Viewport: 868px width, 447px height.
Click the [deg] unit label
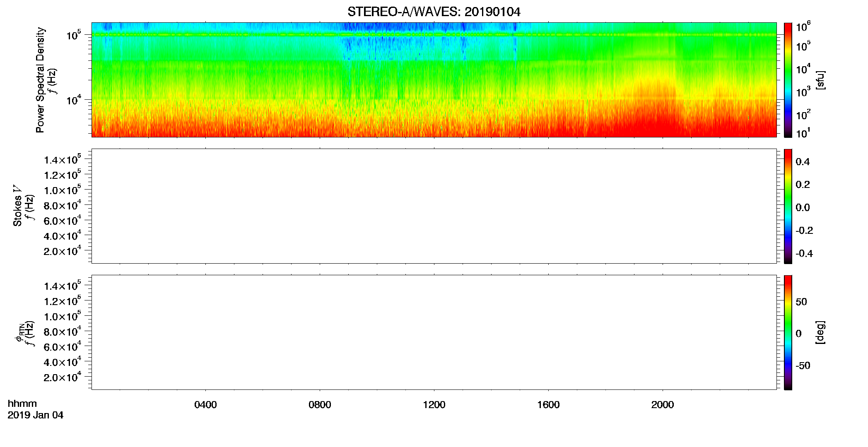click(820, 332)
